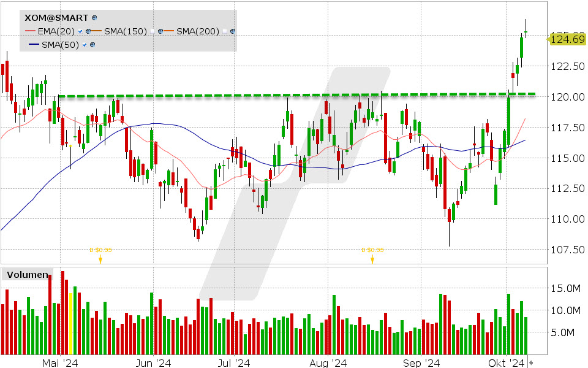This screenshot has width=588, height=368.
Task: Click the 10.0M volume axis label
Action: point(565,310)
